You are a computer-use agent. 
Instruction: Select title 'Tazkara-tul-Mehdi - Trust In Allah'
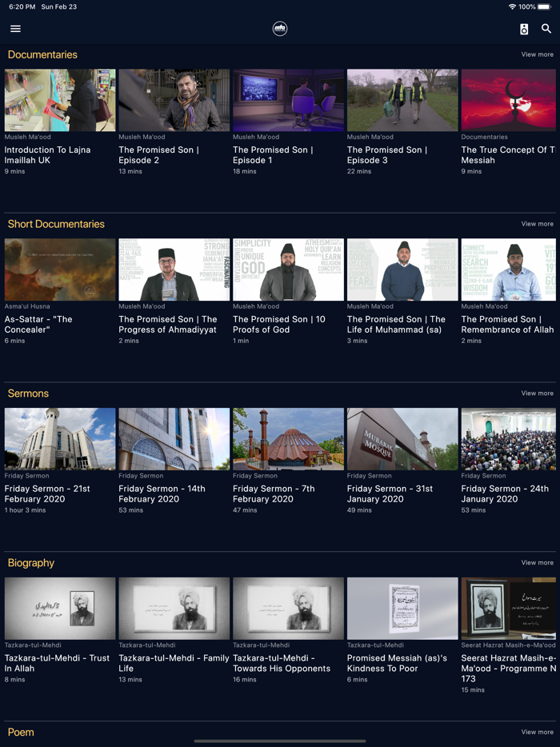click(x=57, y=663)
